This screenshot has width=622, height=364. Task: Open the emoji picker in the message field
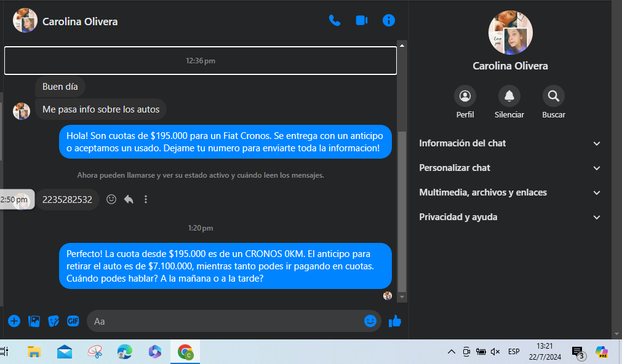pos(370,321)
